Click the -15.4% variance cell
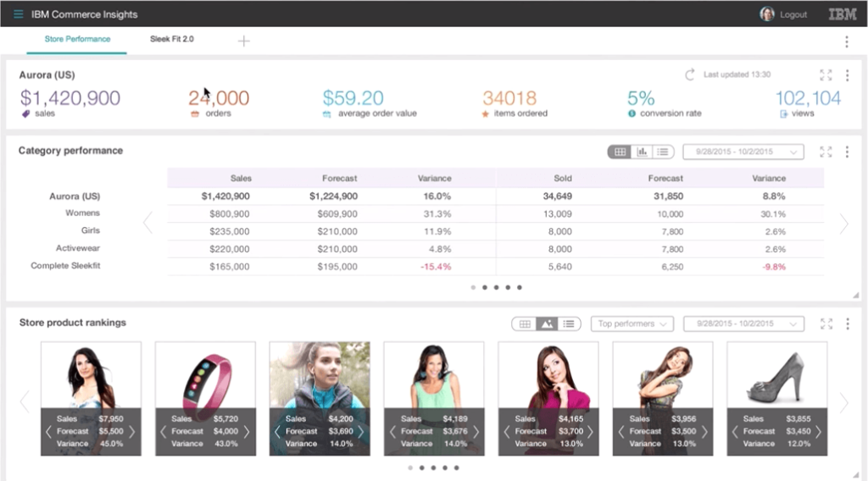 tap(436, 267)
